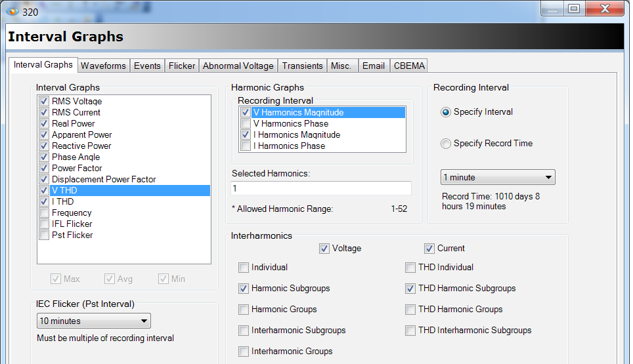Open the CBEMA tab
This screenshot has width=633, height=364.
click(409, 66)
